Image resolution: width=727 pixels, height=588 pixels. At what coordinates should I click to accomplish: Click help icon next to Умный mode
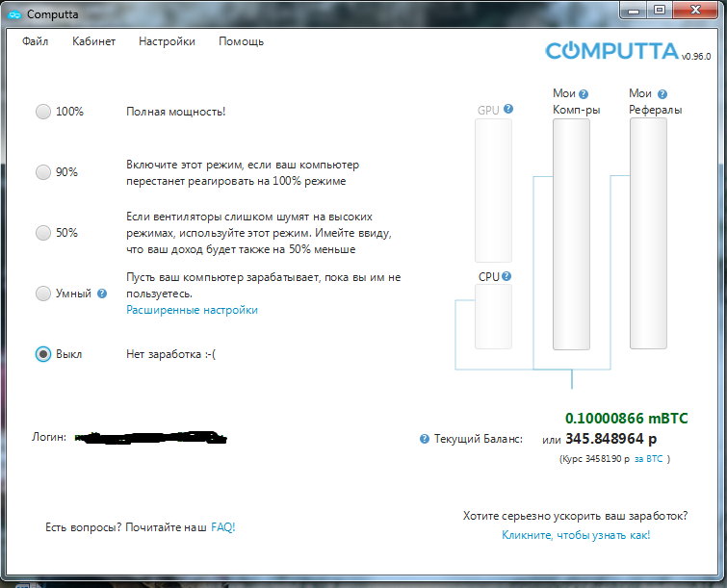(102, 294)
